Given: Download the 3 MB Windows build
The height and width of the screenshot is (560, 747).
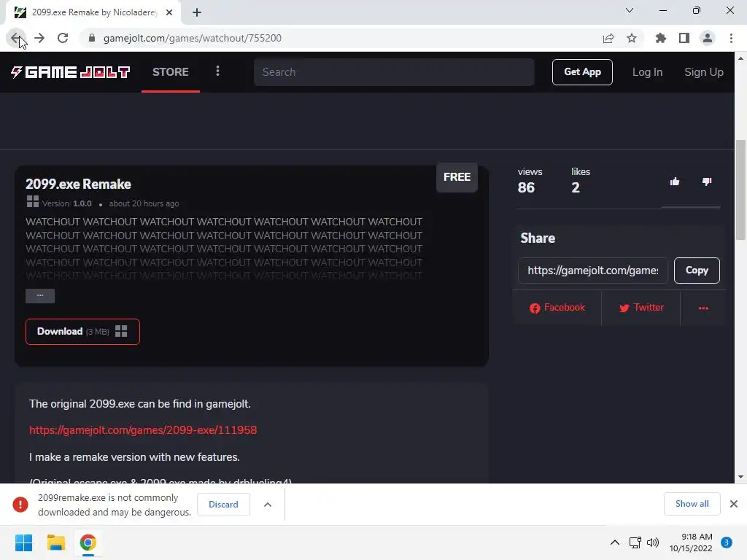Looking at the screenshot, I should point(82,332).
